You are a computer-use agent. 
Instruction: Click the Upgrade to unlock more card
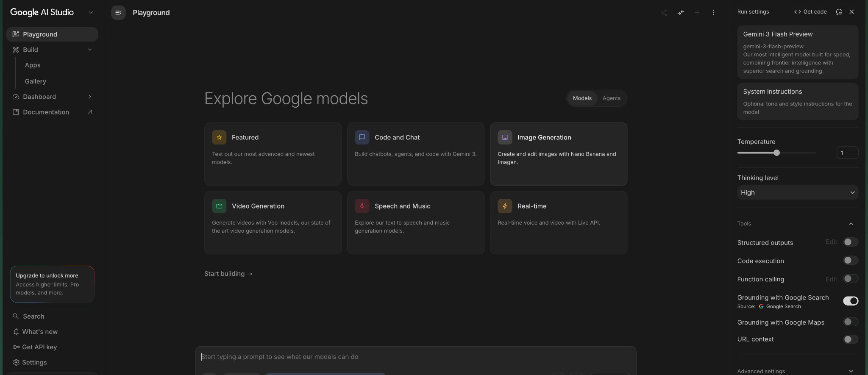52,284
